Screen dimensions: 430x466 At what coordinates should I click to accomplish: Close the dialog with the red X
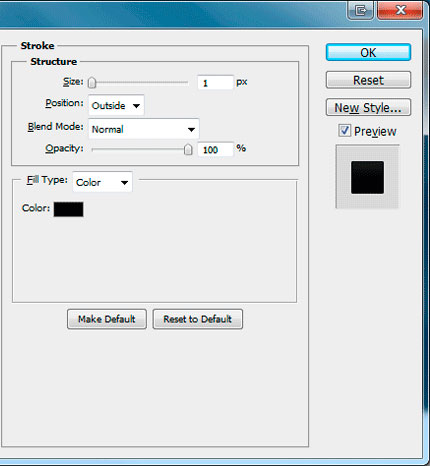(400, 10)
